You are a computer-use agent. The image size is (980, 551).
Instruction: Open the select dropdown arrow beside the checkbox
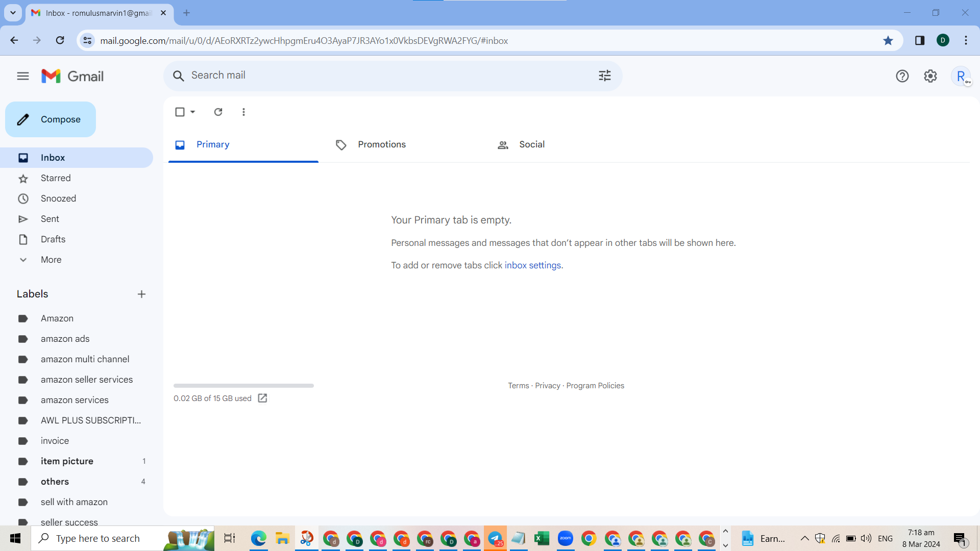point(193,112)
